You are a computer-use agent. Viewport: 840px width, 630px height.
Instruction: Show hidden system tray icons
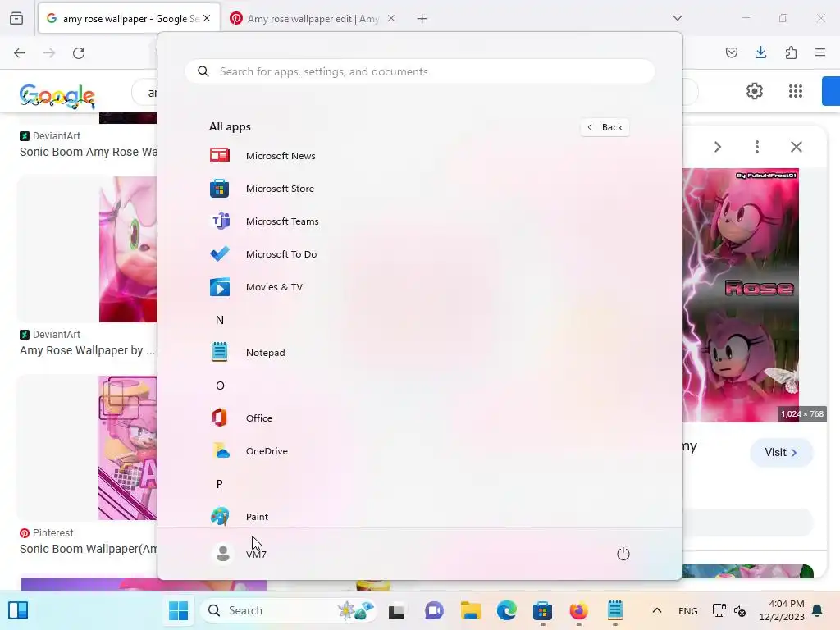pos(657,610)
